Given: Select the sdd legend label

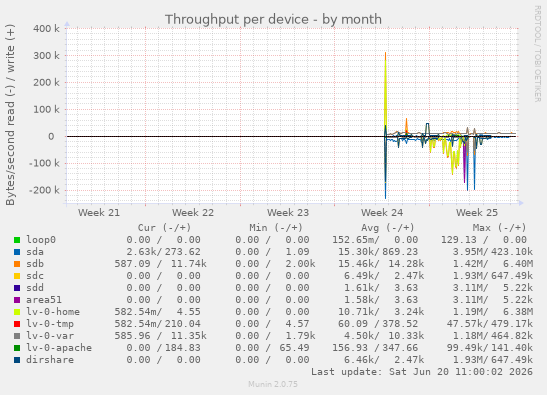Looking at the screenshot, I should (x=35, y=288).
